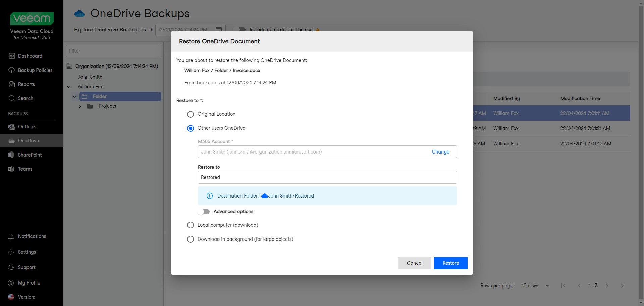Click the Support headset icon

pos(11,267)
